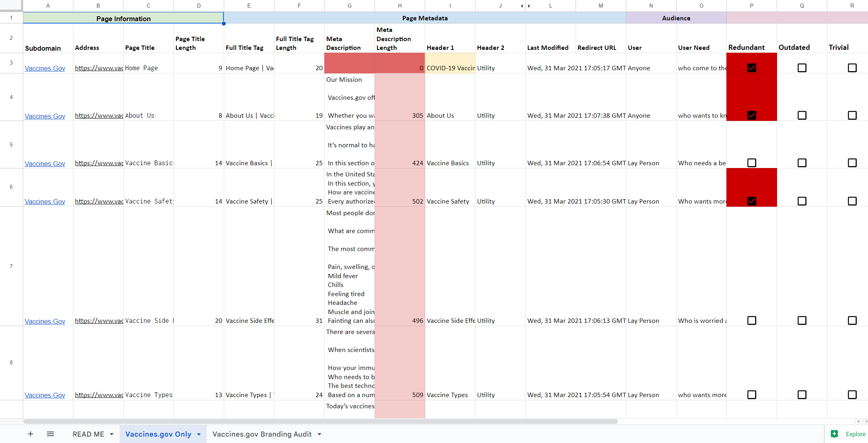Screen dimensions: 868x443
Task: Open the Vaccines.Gov hyperlink in row 3
Action: pyautogui.click(x=45, y=68)
